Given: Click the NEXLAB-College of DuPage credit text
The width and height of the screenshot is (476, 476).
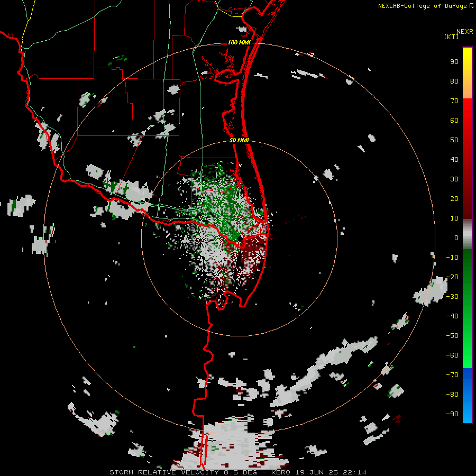Looking at the screenshot, I should click(424, 6).
